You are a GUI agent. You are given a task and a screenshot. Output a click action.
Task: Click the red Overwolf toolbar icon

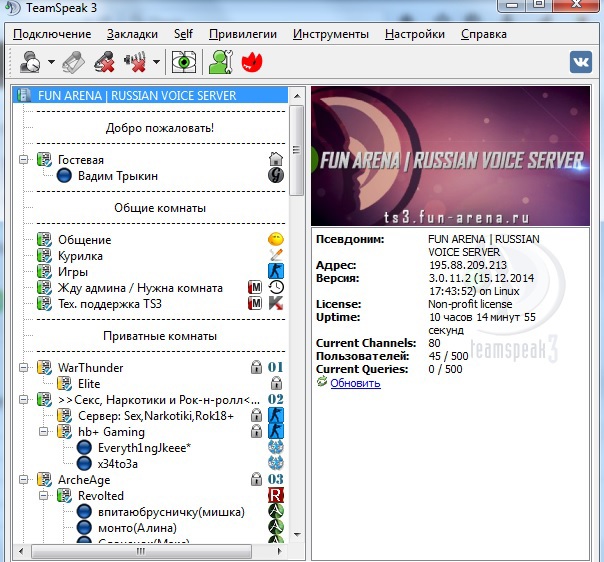[252, 63]
